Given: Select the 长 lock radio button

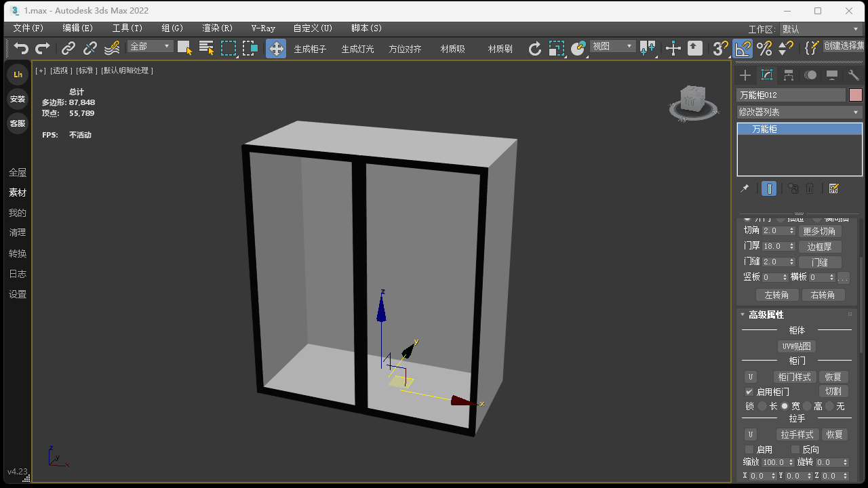Looking at the screenshot, I should 762,406.
